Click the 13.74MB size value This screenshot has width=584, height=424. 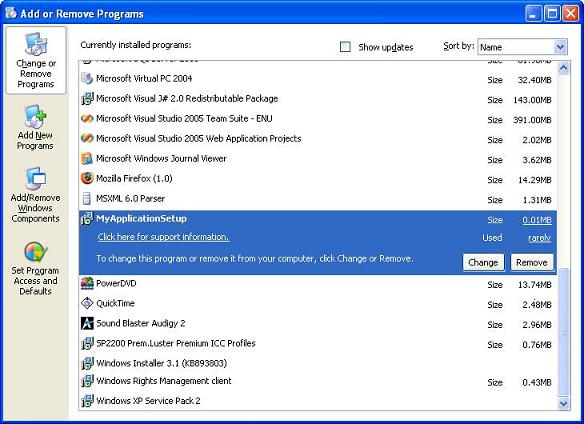tap(534, 285)
